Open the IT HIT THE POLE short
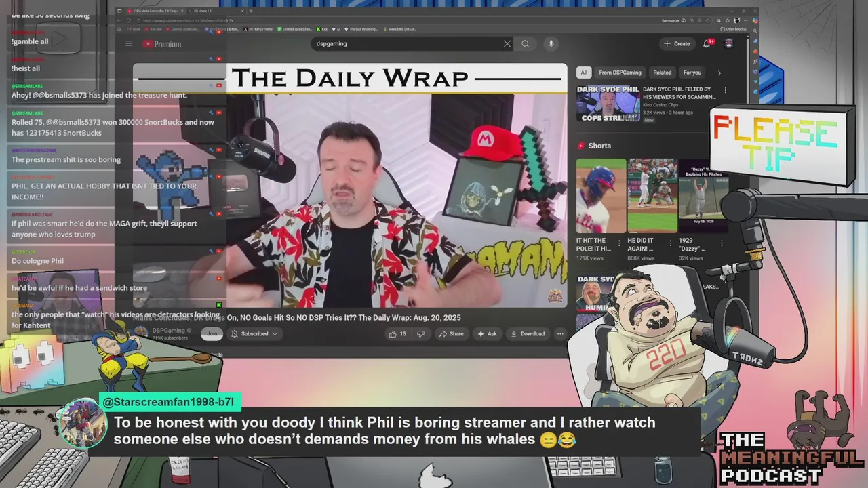Image resolution: width=868 pixels, height=488 pixels. pos(601,195)
